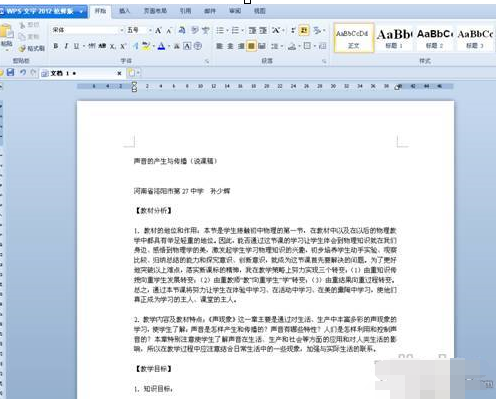Click the shading paint bucket icon
Screen dimensions: 496x399
coord(292,46)
